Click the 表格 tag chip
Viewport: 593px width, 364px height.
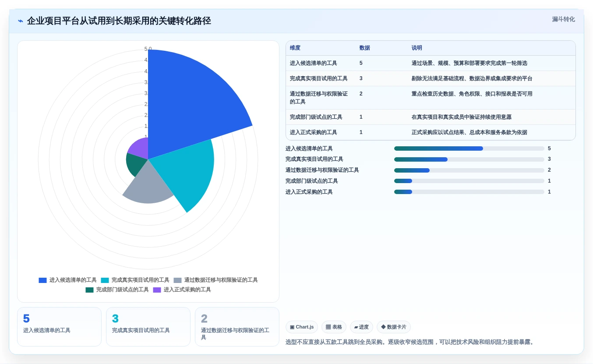click(334, 327)
